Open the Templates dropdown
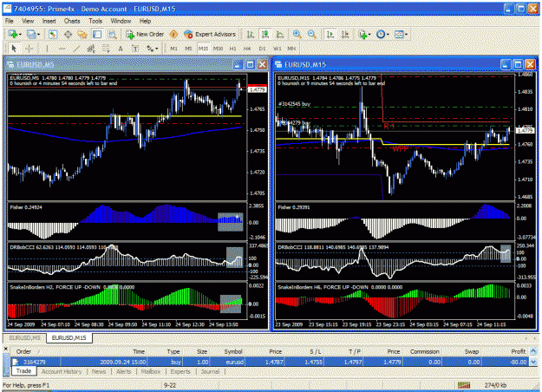 pos(401,34)
